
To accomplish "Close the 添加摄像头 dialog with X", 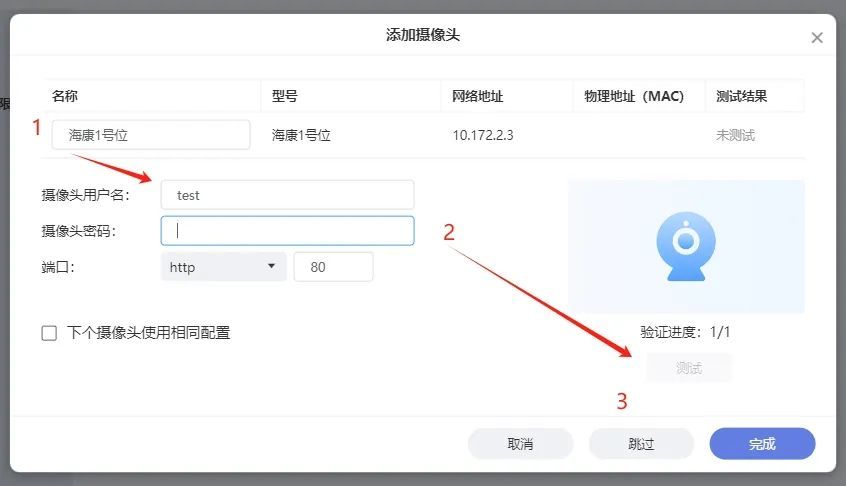I will pyautogui.click(x=816, y=38).
